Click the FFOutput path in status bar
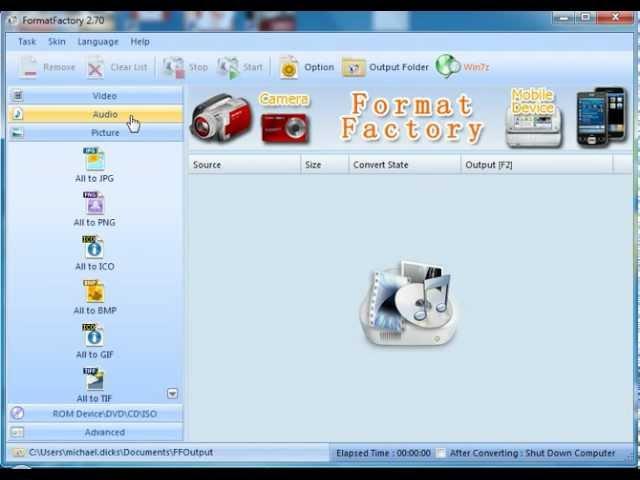 (121, 452)
